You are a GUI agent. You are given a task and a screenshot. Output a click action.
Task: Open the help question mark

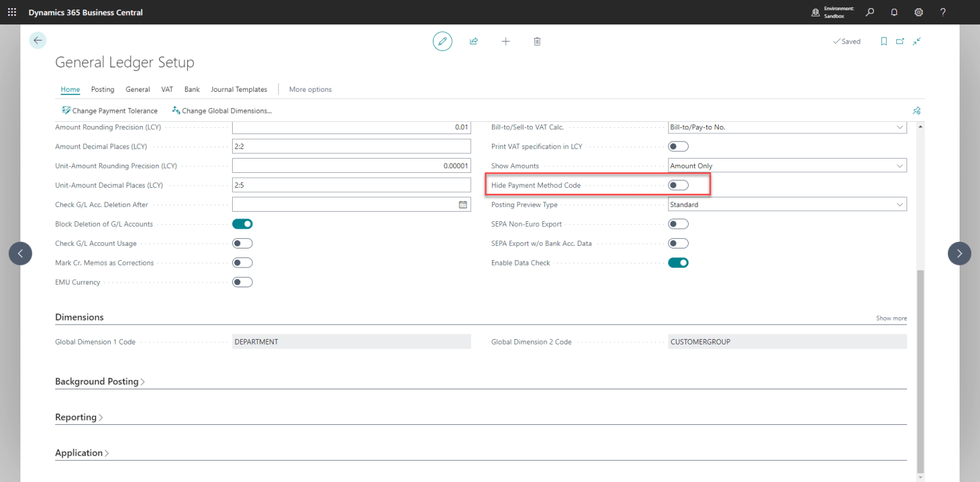[x=943, y=12]
